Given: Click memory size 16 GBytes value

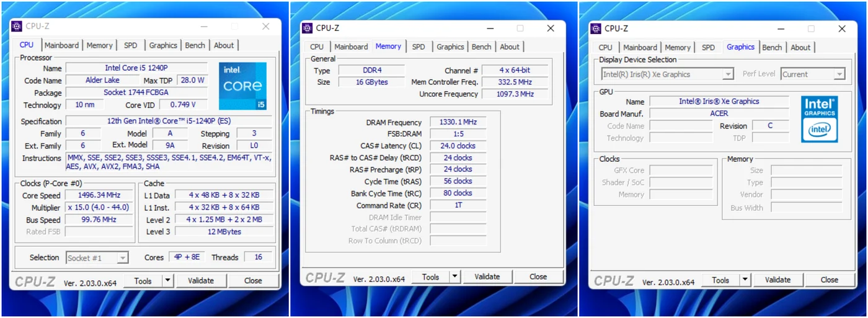Looking at the screenshot, I should (x=371, y=82).
